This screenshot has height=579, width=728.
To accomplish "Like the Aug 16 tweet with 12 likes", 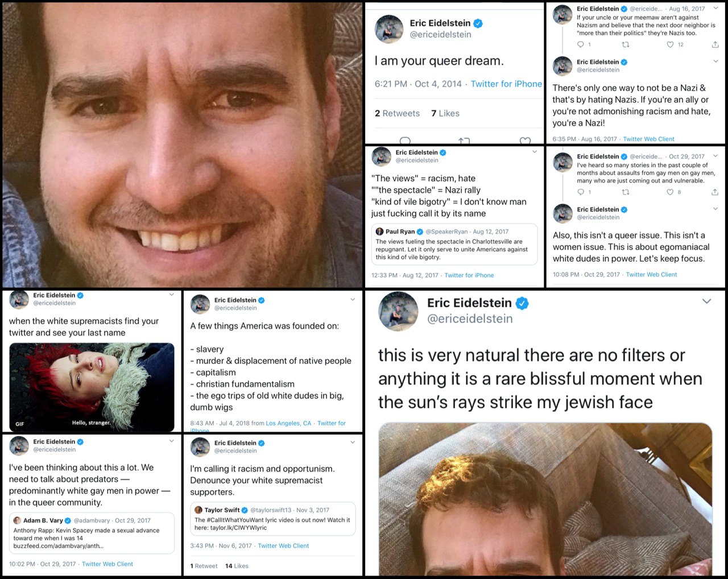I will coord(670,44).
